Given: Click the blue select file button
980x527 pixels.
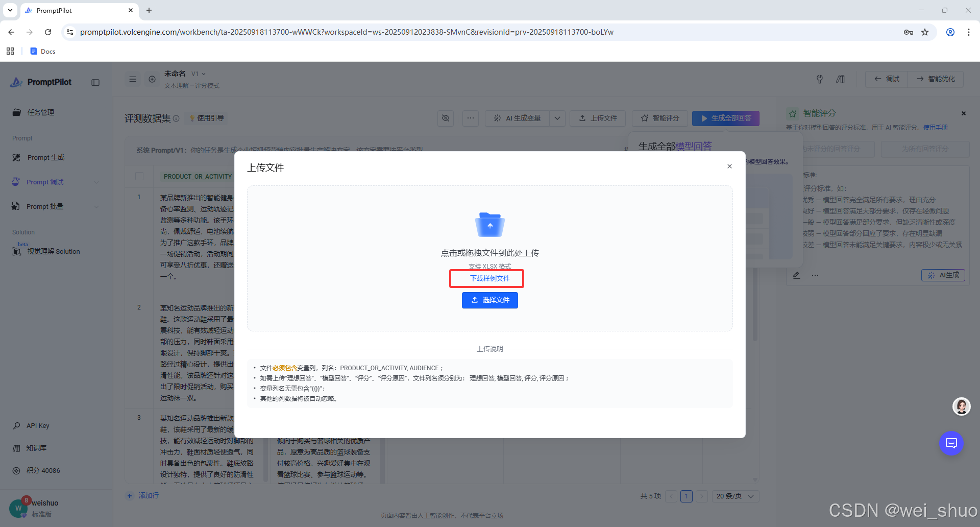Looking at the screenshot, I should click(x=489, y=300).
